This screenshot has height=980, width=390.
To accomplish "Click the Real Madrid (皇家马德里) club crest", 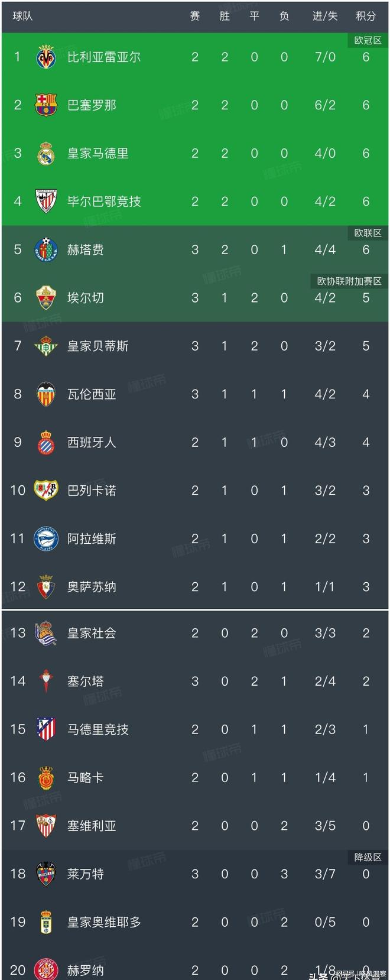I will point(47,153).
